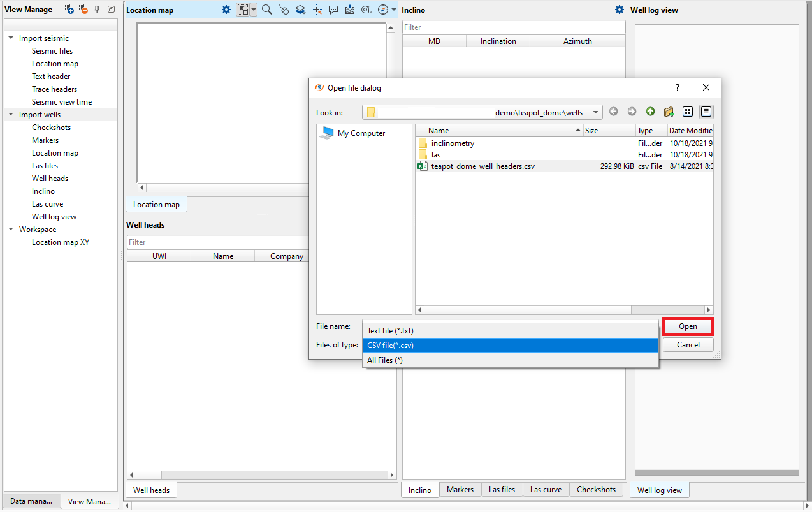Open the Location map settings gear
Image resolution: width=812 pixels, height=512 pixels.
click(x=226, y=10)
